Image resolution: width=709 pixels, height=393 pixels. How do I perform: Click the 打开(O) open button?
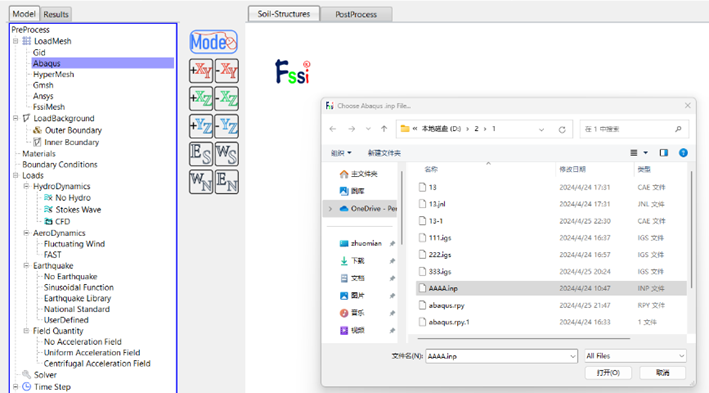(x=608, y=373)
